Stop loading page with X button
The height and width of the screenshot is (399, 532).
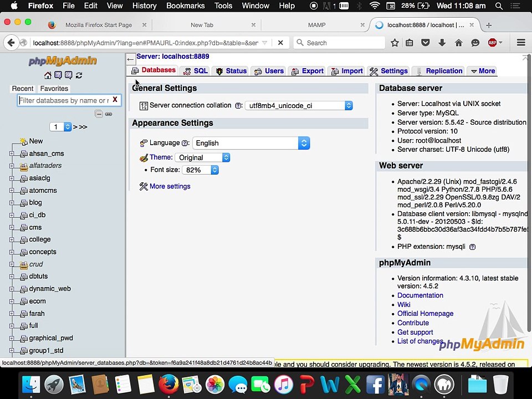click(280, 43)
